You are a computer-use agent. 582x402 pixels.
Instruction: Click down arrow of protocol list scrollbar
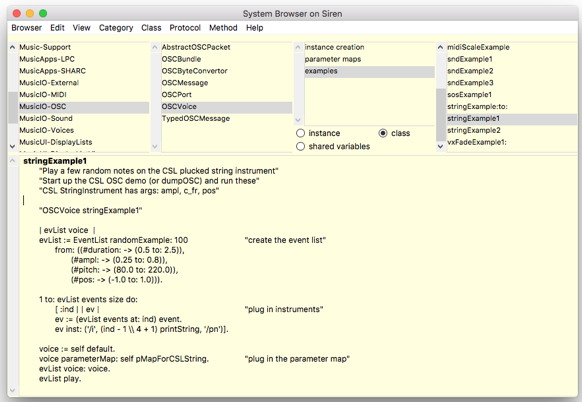(x=298, y=120)
